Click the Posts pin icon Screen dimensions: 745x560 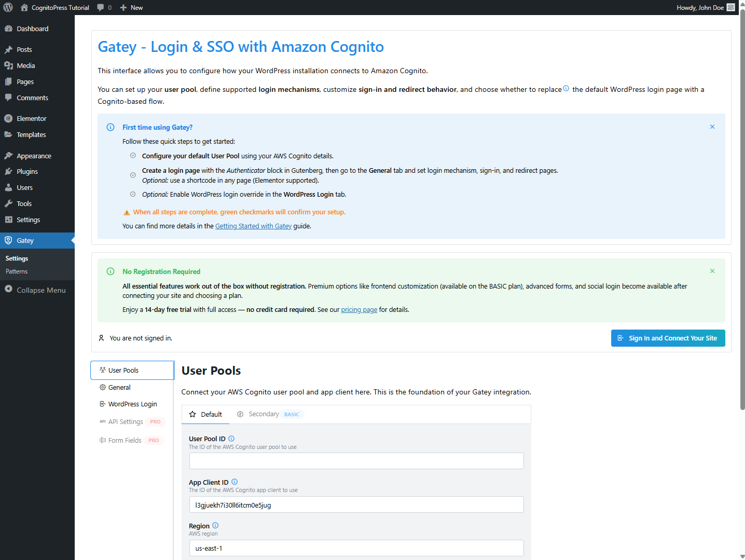click(x=8, y=50)
